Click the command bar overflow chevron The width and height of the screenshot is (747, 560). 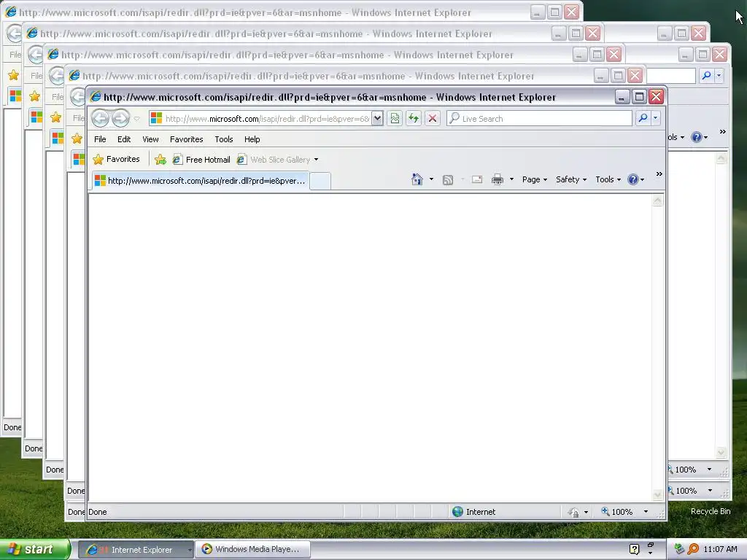click(x=659, y=174)
